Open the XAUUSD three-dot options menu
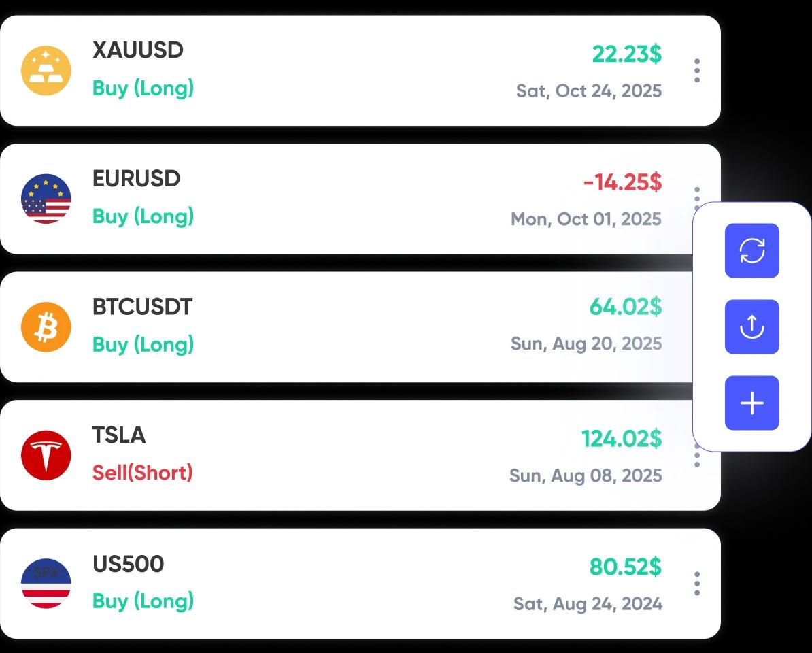812x653 pixels. pyautogui.click(x=697, y=70)
